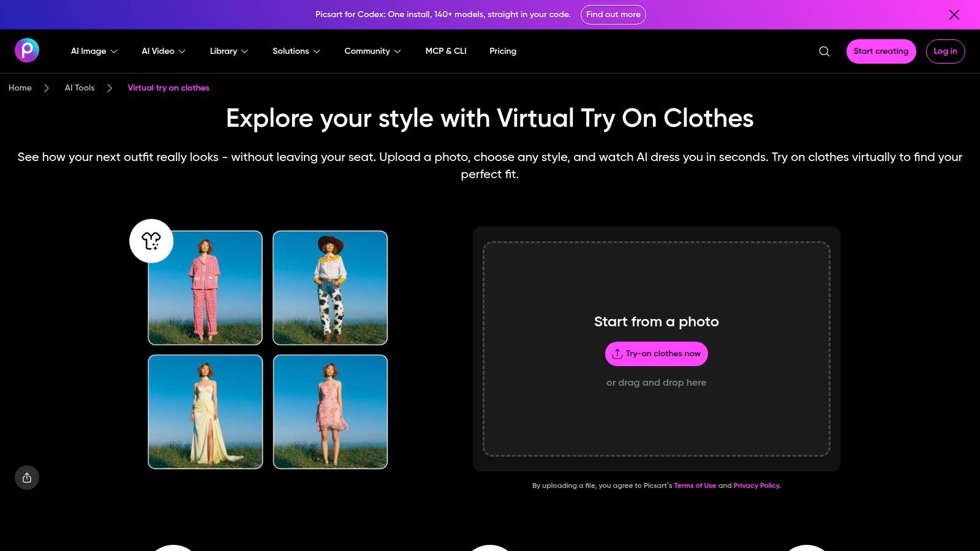Click the Start creating button
The image size is (980, 551).
point(881,51)
